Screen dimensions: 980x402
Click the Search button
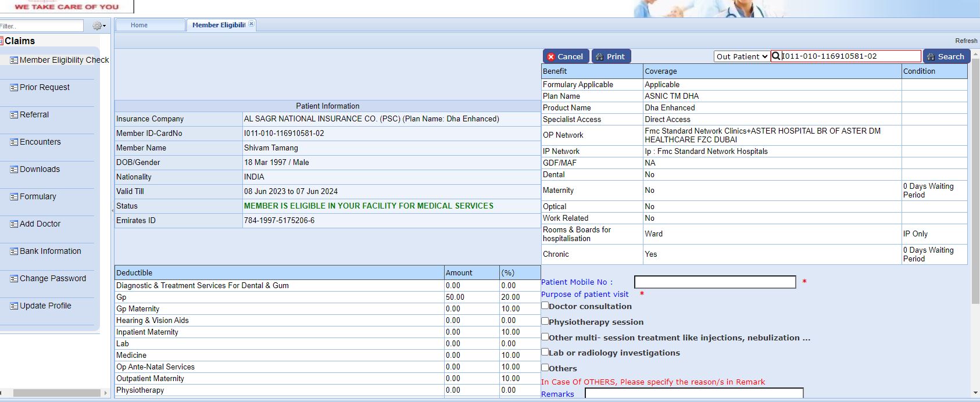(946, 56)
